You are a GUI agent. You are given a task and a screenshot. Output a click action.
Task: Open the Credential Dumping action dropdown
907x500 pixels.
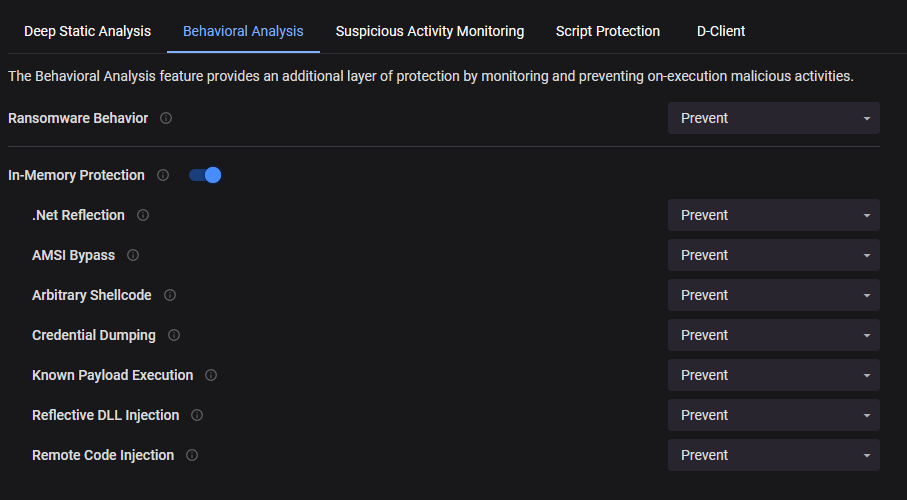(x=773, y=335)
